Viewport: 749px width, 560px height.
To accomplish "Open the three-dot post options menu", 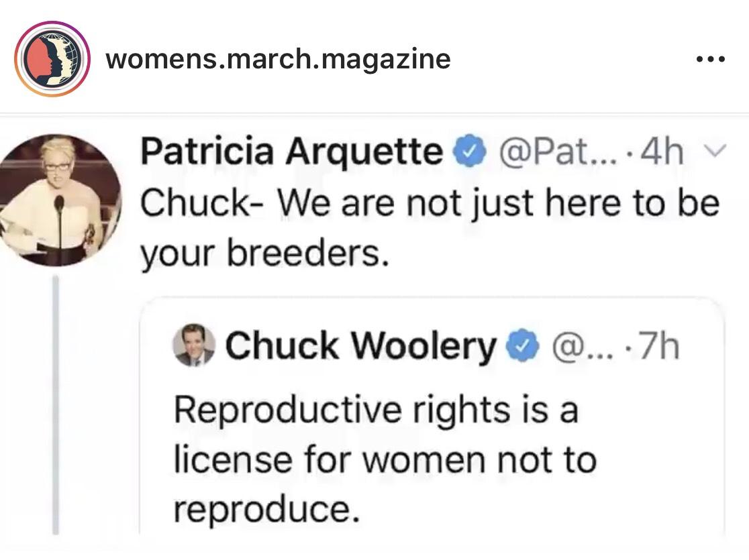I will [x=711, y=59].
